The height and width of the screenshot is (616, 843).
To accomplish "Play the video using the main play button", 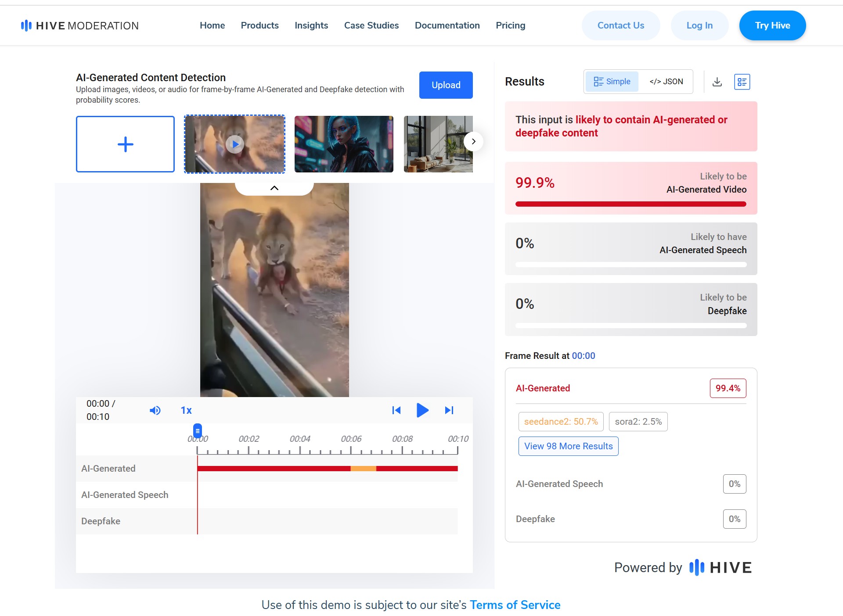I will pyautogui.click(x=422, y=410).
